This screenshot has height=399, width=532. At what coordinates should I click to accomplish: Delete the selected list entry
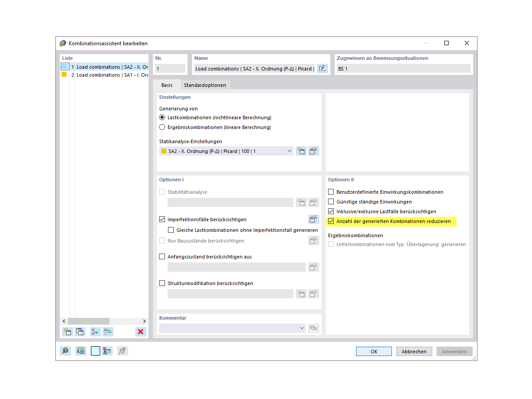click(141, 332)
